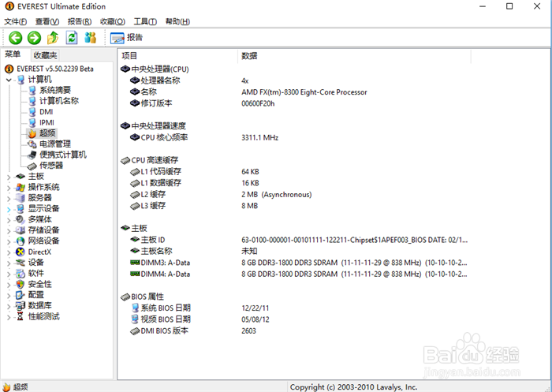Open the 报告 report button in the toolbar
The height and width of the screenshot is (392, 552).
click(126, 38)
